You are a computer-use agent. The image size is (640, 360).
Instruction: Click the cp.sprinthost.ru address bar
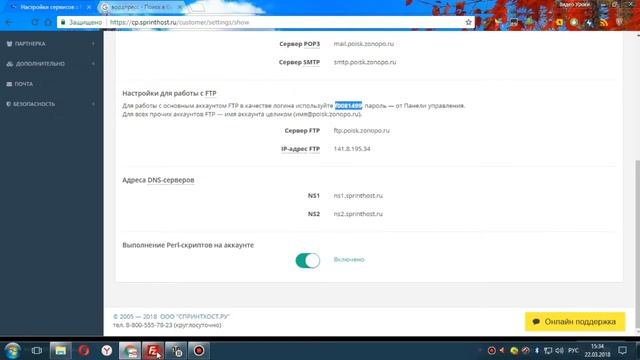pyautogui.click(x=265, y=22)
